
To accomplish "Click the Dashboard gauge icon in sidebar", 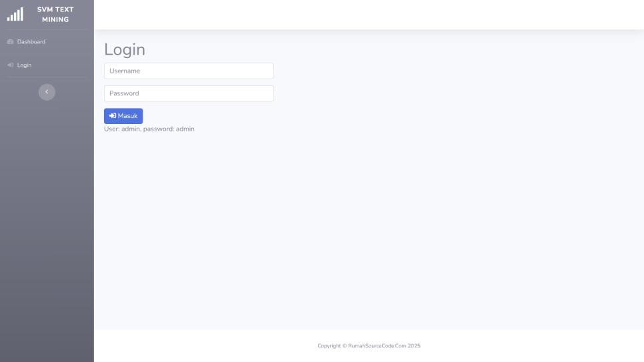I will (x=11, y=42).
